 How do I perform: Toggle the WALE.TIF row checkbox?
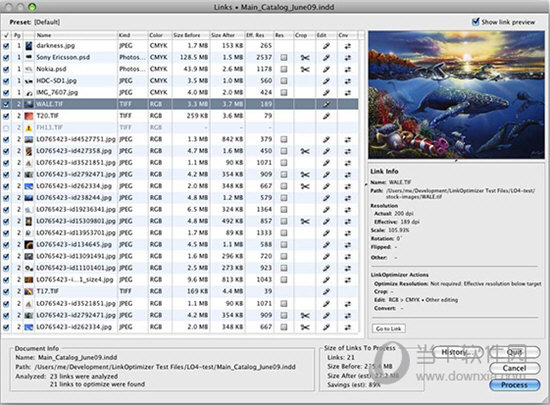tap(6, 104)
